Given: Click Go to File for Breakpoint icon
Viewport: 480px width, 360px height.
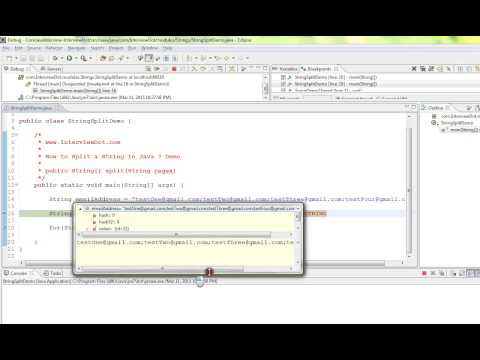Looking at the screenshot, I should [x=440, y=69].
